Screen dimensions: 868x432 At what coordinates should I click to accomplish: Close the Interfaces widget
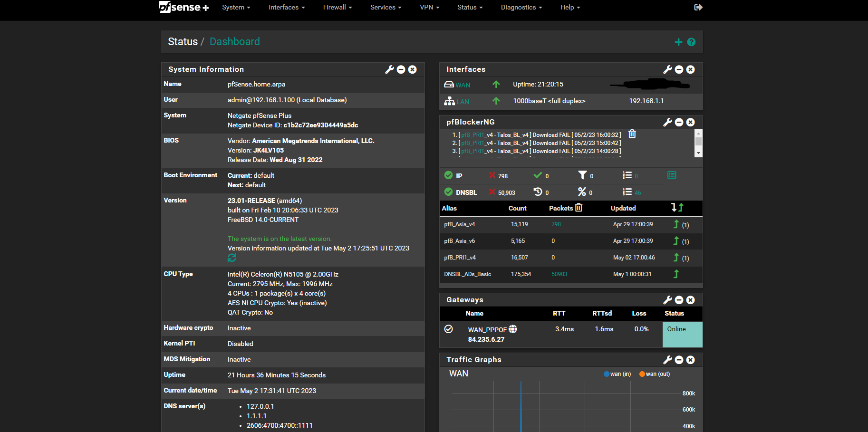click(691, 69)
